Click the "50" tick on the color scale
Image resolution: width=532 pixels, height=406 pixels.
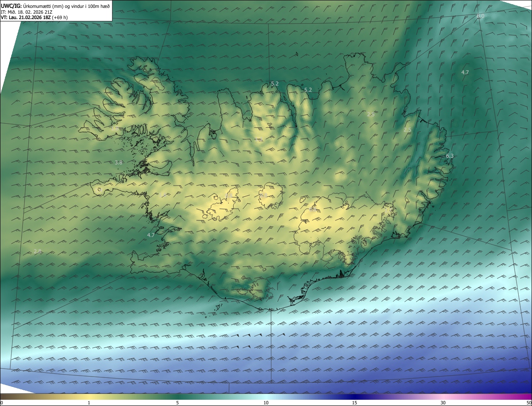[x=529, y=403]
